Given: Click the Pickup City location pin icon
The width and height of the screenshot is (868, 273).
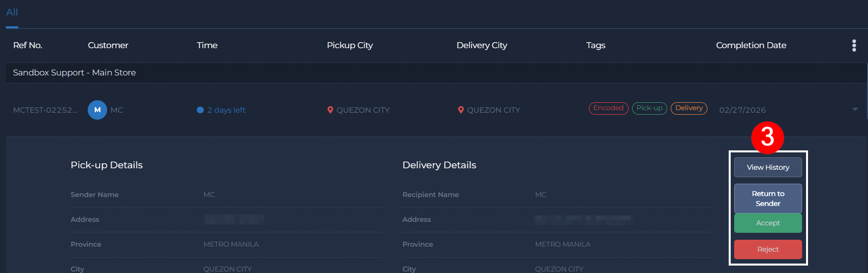Looking at the screenshot, I should [x=330, y=110].
